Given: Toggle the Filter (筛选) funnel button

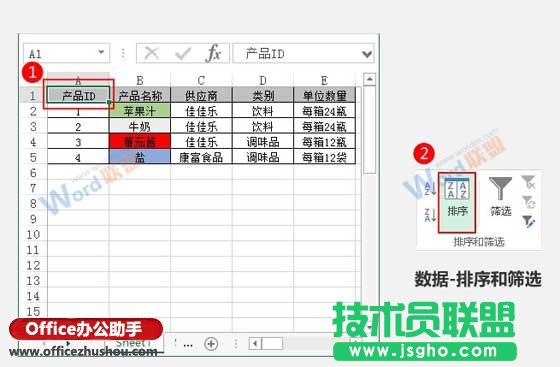Looking at the screenshot, I should [500, 197].
